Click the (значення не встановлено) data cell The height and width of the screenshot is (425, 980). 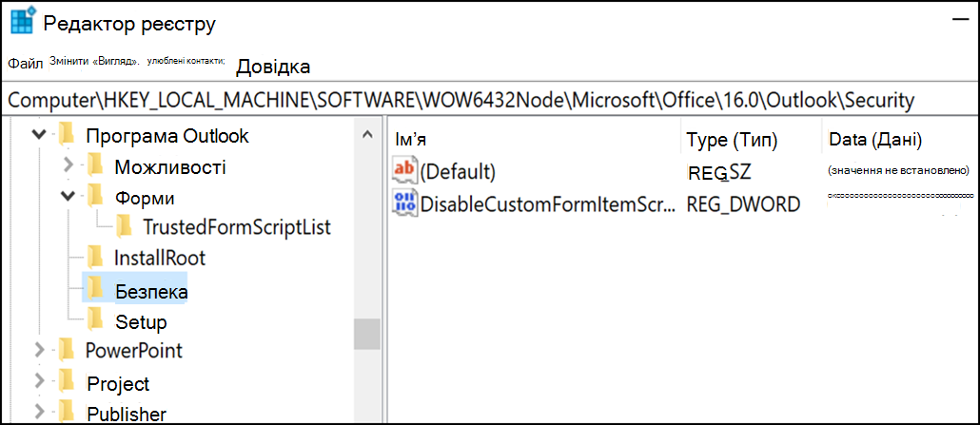(x=898, y=170)
